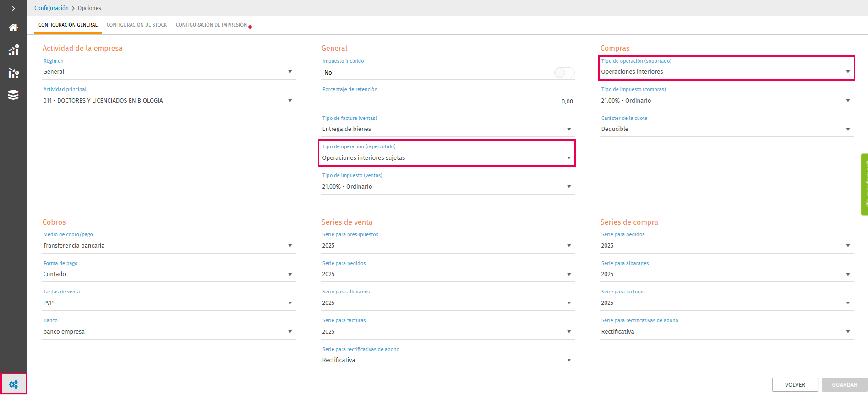Open the settings gears icon in sidebar

pos(13,384)
